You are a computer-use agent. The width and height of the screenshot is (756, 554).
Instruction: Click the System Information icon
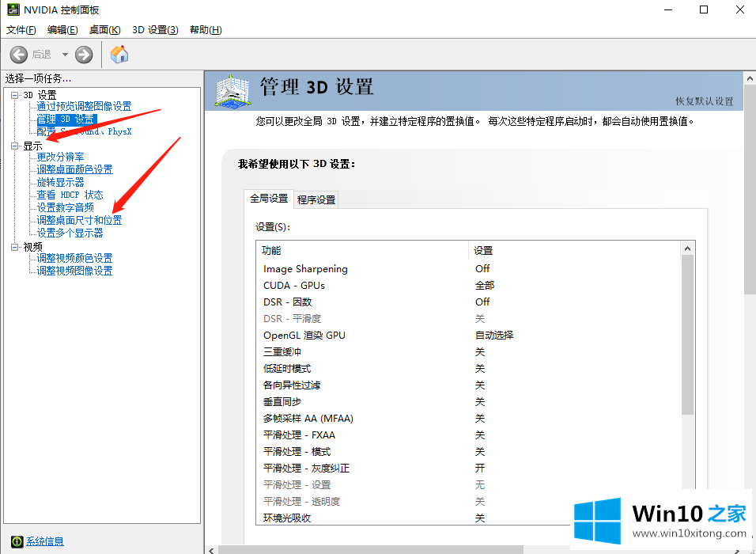pyautogui.click(x=17, y=541)
